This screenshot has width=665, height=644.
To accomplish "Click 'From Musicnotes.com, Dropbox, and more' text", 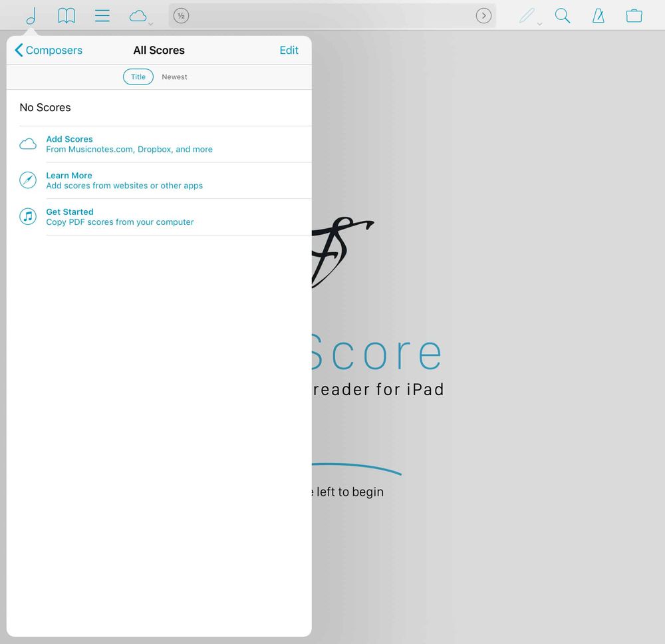I will (x=130, y=149).
